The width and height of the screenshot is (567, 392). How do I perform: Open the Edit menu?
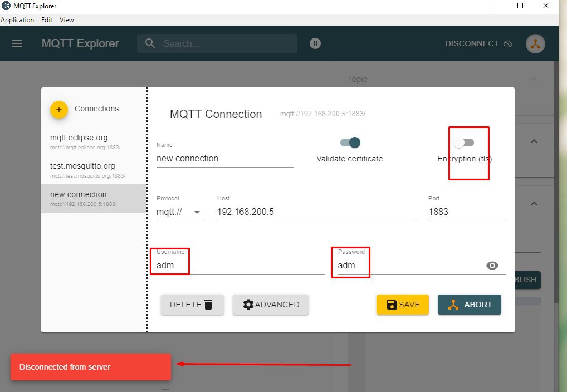click(47, 20)
